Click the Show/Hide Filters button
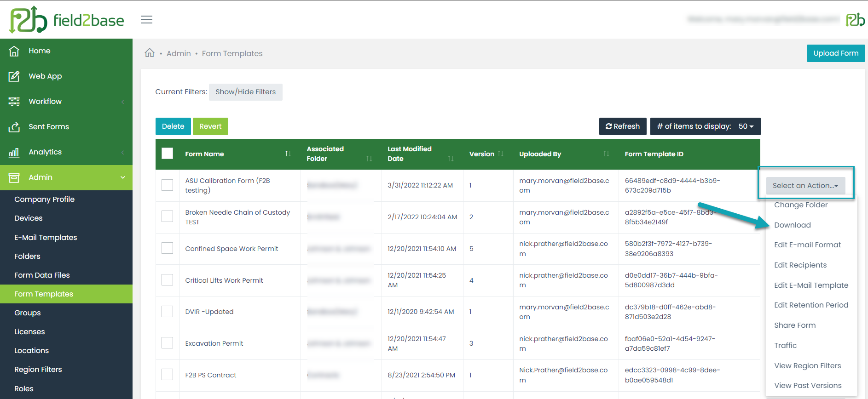This screenshot has width=868, height=399. point(246,92)
